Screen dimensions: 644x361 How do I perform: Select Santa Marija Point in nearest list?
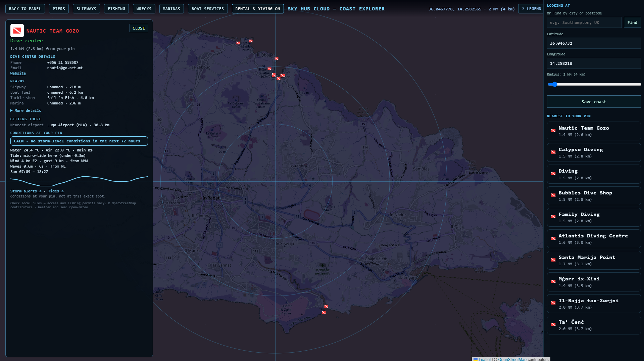(x=594, y=260)
